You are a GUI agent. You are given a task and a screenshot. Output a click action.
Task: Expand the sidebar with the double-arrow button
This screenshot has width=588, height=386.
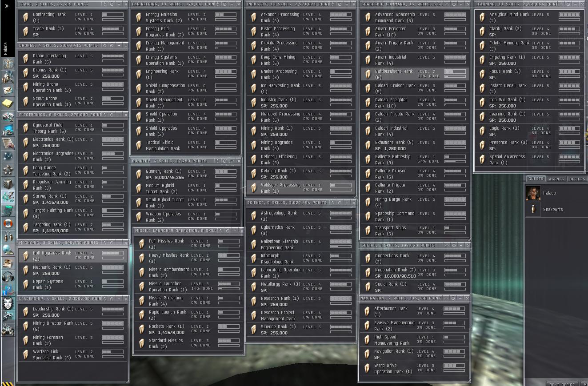coord(7,6)
